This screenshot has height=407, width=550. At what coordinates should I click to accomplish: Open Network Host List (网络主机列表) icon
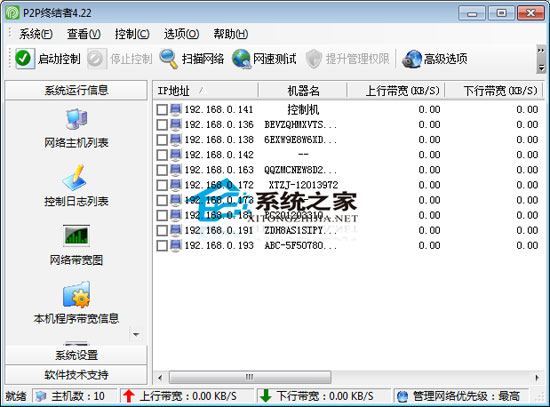point(76,119)
